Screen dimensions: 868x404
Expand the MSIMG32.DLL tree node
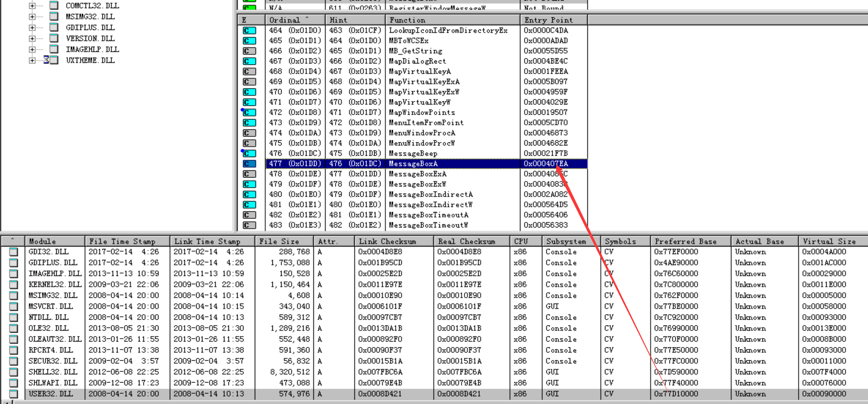click(32, 17)
